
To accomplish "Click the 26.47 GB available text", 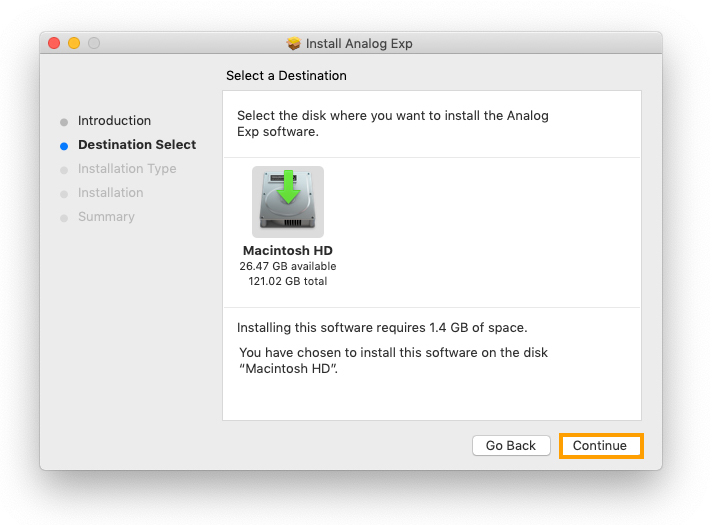I will pyautogui.click(x=288, y=267).
